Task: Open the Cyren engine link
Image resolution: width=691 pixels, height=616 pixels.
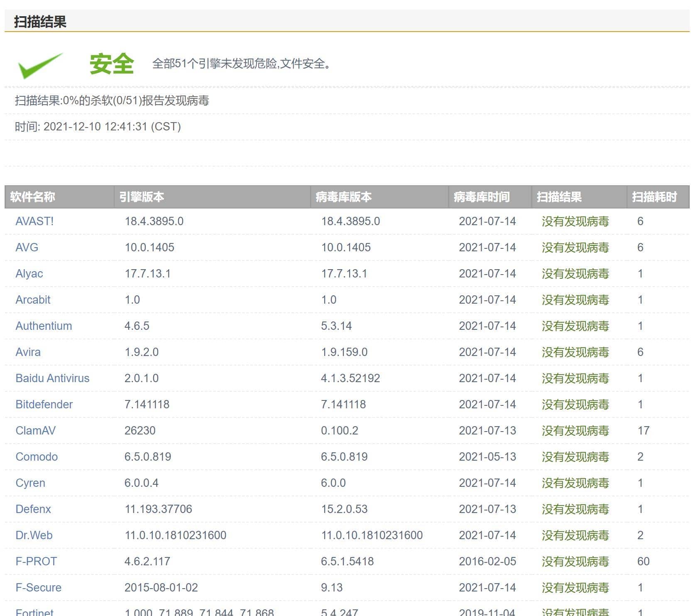Action: pos(30,483)
